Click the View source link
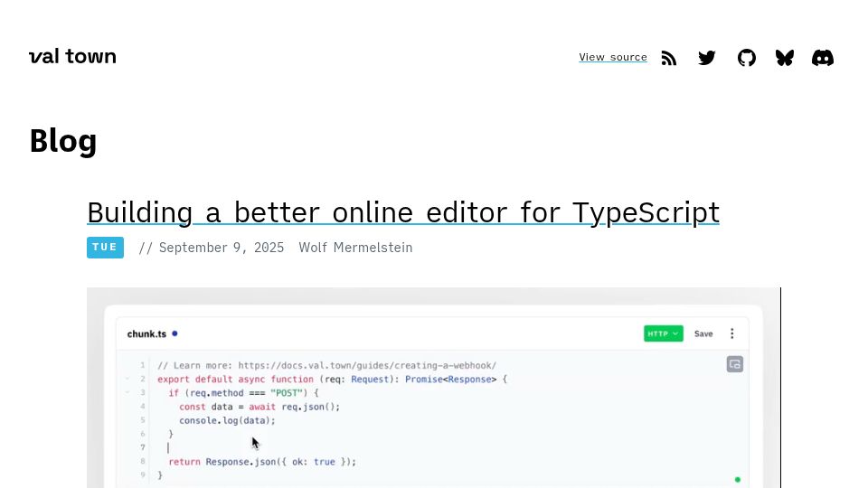868x488 pixels. pos(613,57)
